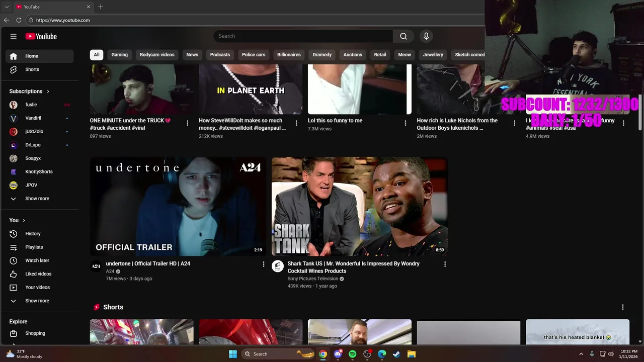
Task: Click the Shark Tank video thumbnail
Action: (x=360, y=207)
